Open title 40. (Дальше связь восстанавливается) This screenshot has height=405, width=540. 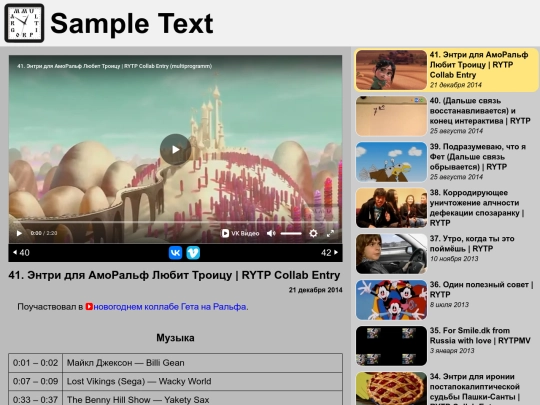[480, 111]
